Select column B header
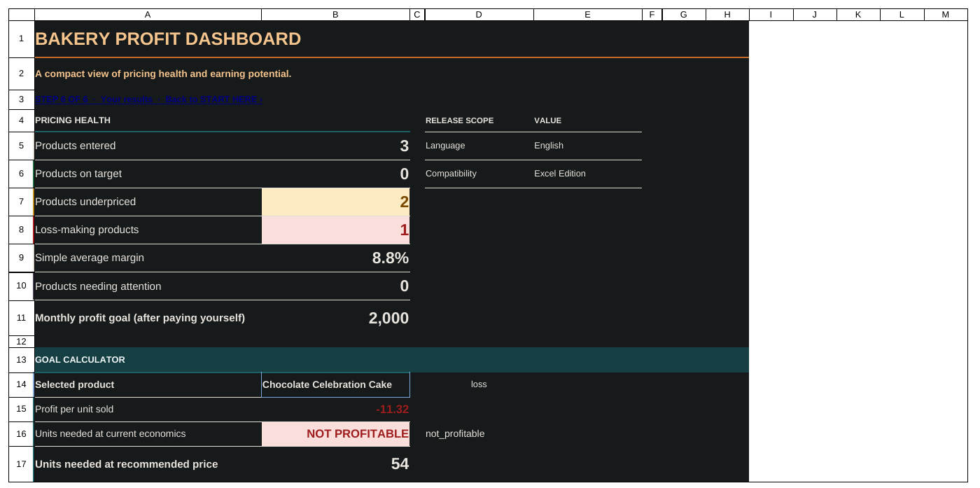Viewport: 980px width, 488px height. (x=335, y=15)
